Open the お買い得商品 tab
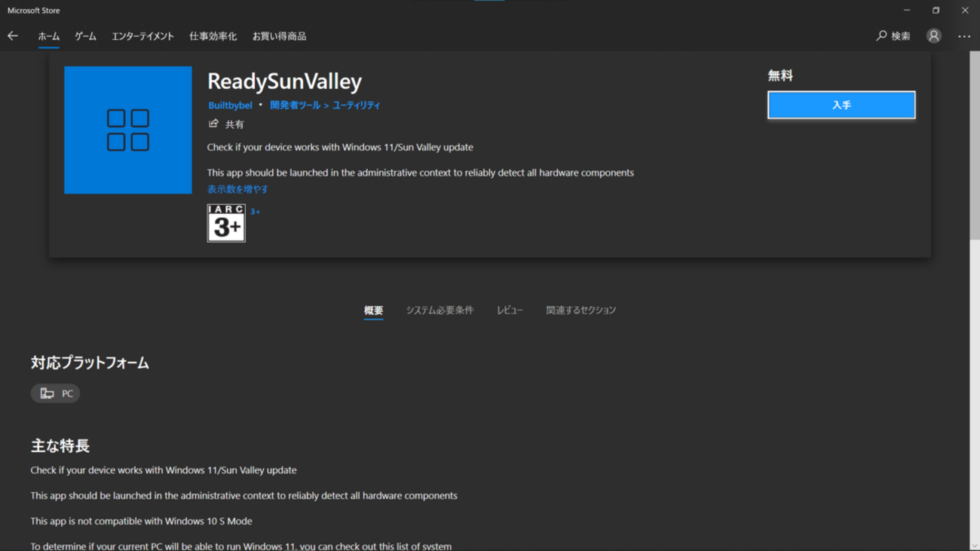Image resolution: width=980 pixels, height=551 pixels. (x=279, y=36)
